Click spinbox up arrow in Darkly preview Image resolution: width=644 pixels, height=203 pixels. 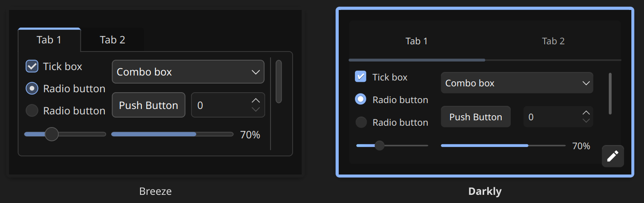coord(586,113)
